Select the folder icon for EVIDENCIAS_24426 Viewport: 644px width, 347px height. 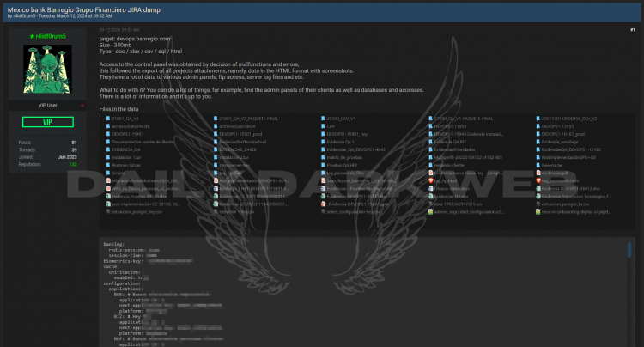[216, 150]
